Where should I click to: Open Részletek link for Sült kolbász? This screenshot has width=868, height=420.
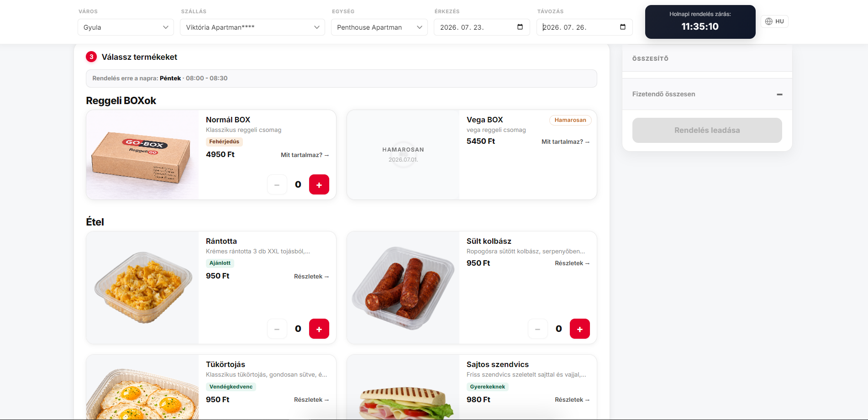[572, 263]
